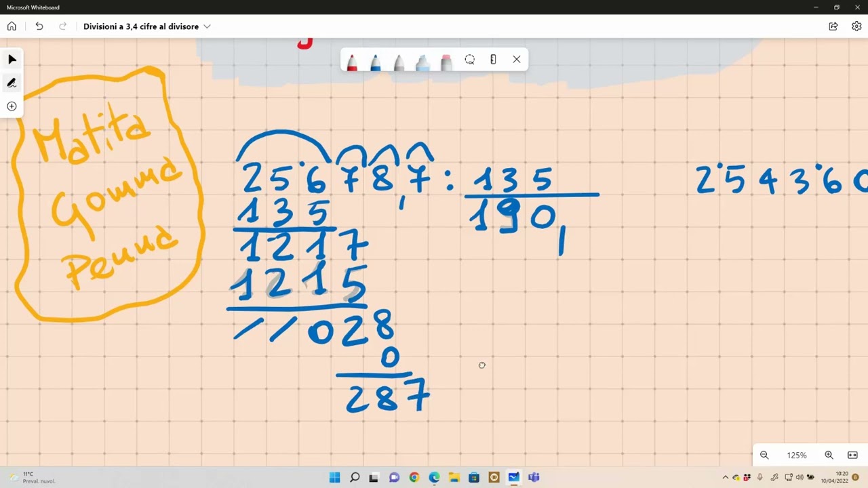Image resolution: width=868 pixels, height=488 pixels.
Task: Launch the Chat app from taskbar
Action: [x=394, y=477]
